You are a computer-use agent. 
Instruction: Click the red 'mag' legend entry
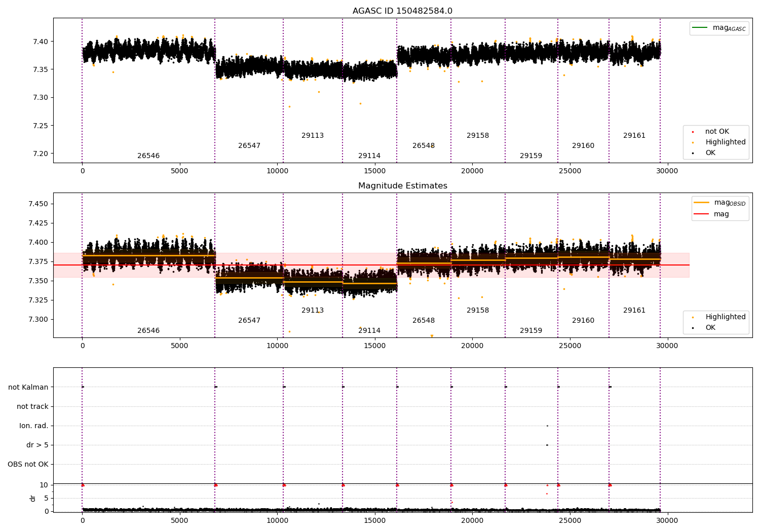711,214
